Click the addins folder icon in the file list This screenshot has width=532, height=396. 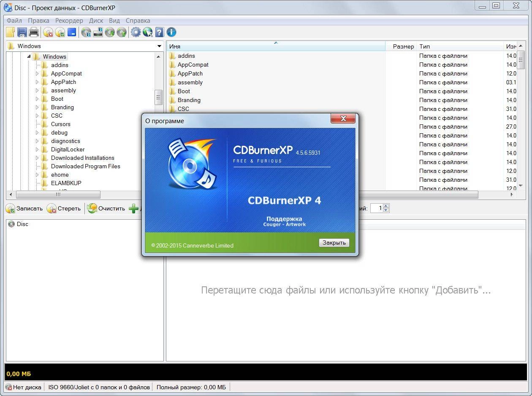pos(172,56)
